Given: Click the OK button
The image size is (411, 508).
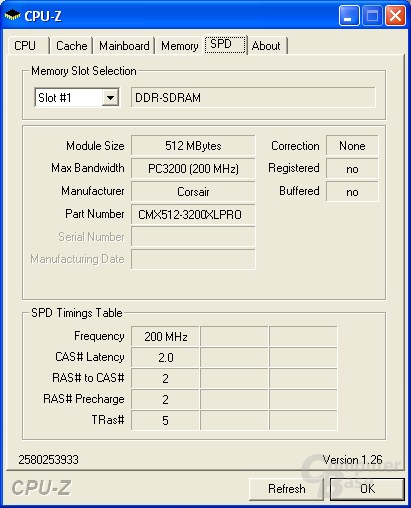Looking at the screenshot, I should (x=367, y=489).
